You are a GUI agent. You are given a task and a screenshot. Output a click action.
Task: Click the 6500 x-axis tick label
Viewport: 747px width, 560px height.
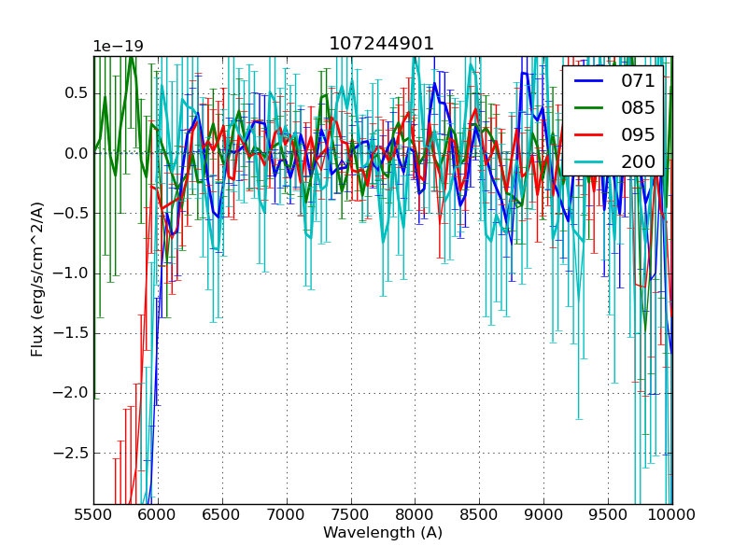[222, 514]
